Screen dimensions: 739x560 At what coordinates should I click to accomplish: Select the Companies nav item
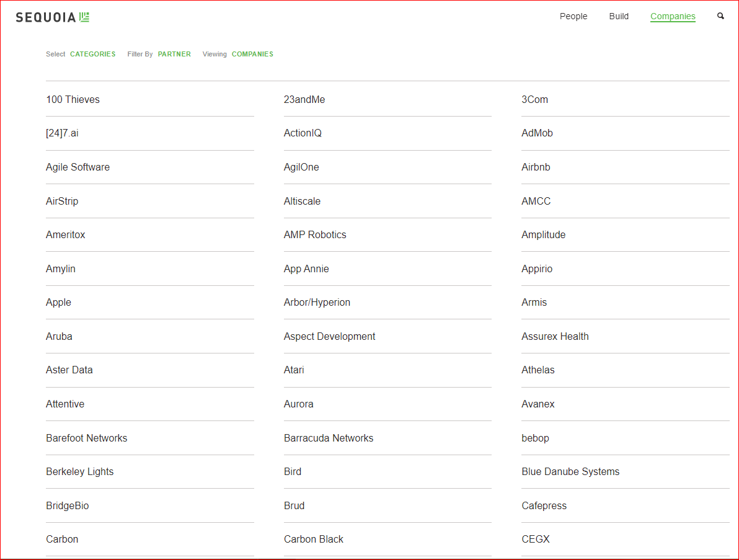click(x=673, y=16)
